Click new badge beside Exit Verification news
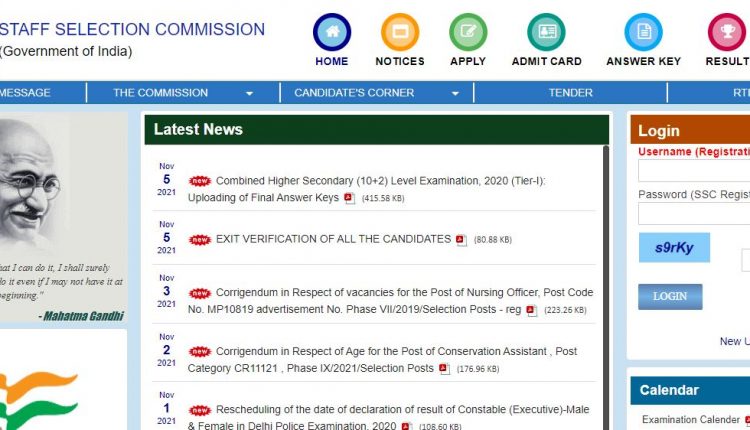 pos(200,240)
